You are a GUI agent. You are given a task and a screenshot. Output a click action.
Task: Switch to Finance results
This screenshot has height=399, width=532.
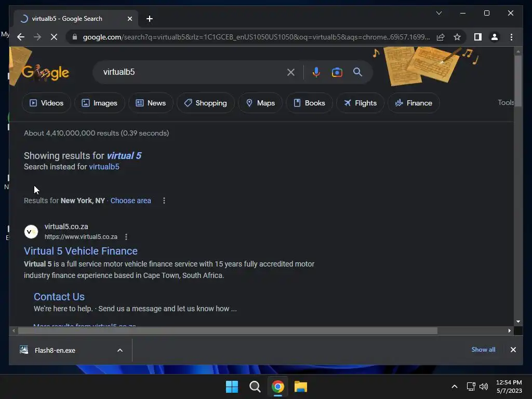click(x=414, y=103)
